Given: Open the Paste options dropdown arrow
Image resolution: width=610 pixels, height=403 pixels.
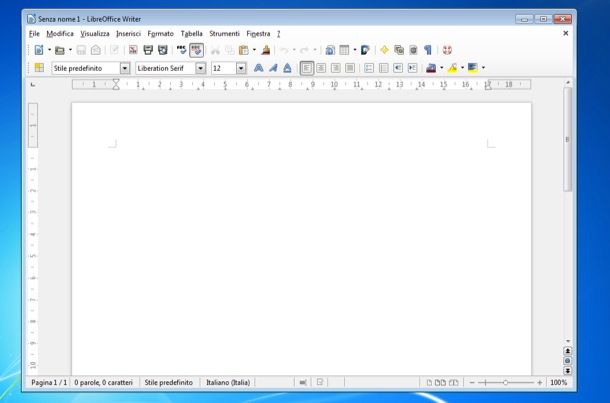Looking at the screenshot, I should (254, 50).
